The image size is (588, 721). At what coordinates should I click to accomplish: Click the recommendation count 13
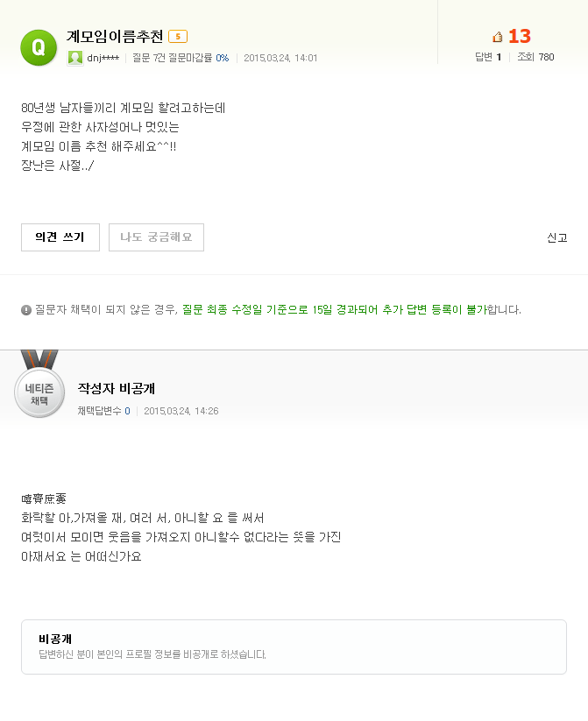click(x=520, y=36)
